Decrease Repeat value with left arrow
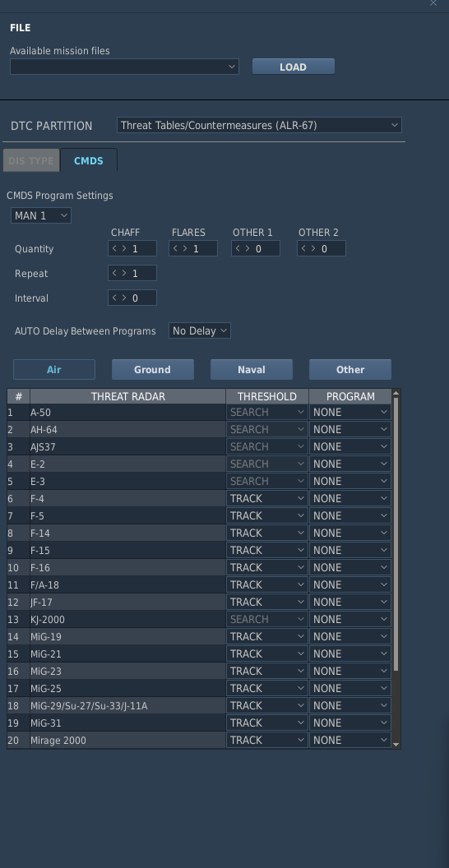 point(114,273)
